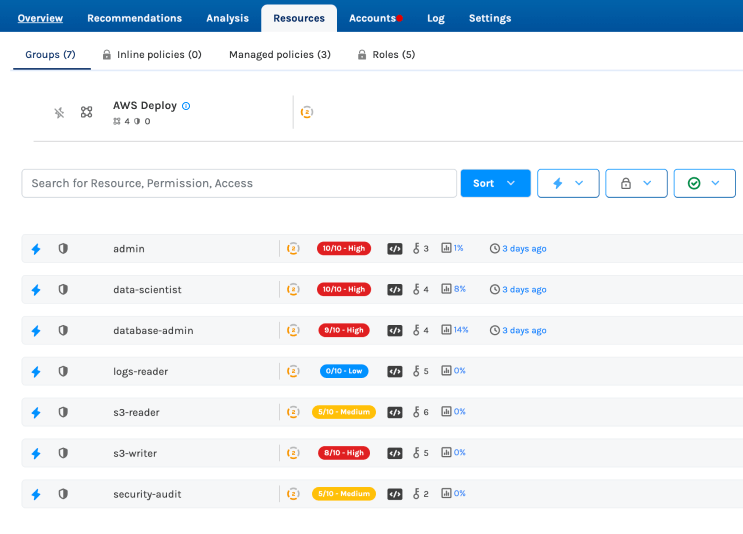743x534 pixels.
Task: Open the Accounts tab
Action: pos(372,18)
